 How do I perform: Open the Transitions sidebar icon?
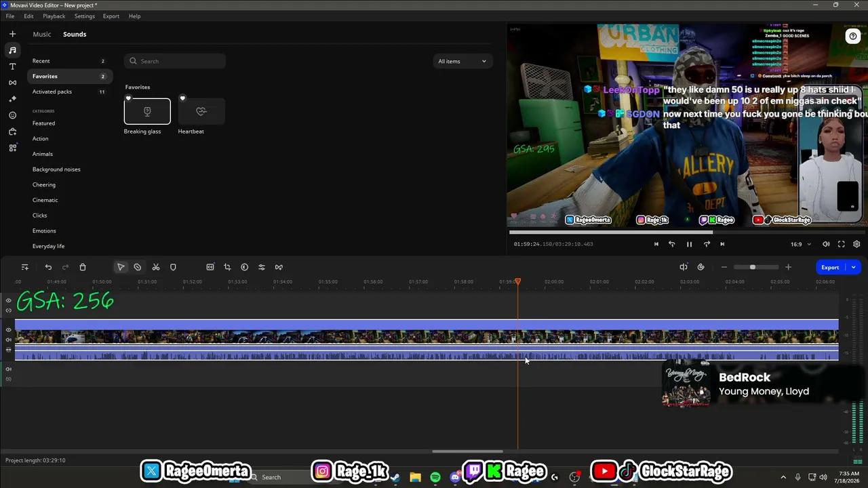tap(12, 83)
